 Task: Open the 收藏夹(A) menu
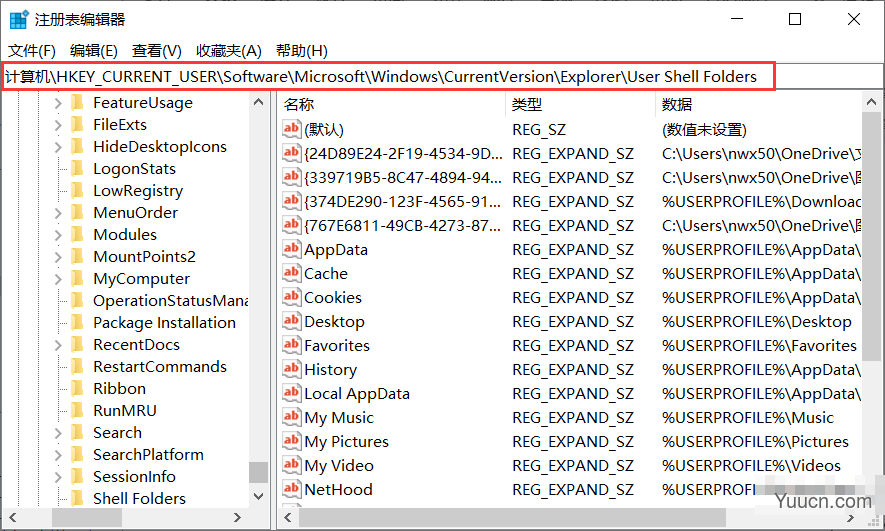click(229, 51)
